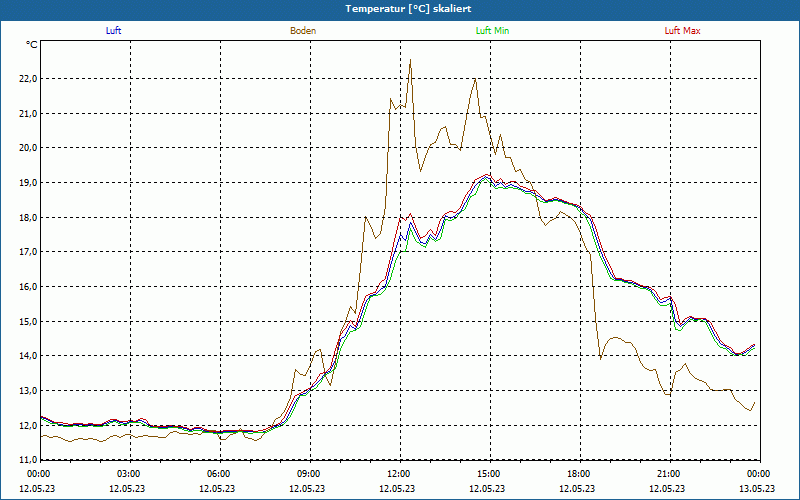Click the 18:00 time axis label
The image size is (800, 500).
[x=578, y=474]
